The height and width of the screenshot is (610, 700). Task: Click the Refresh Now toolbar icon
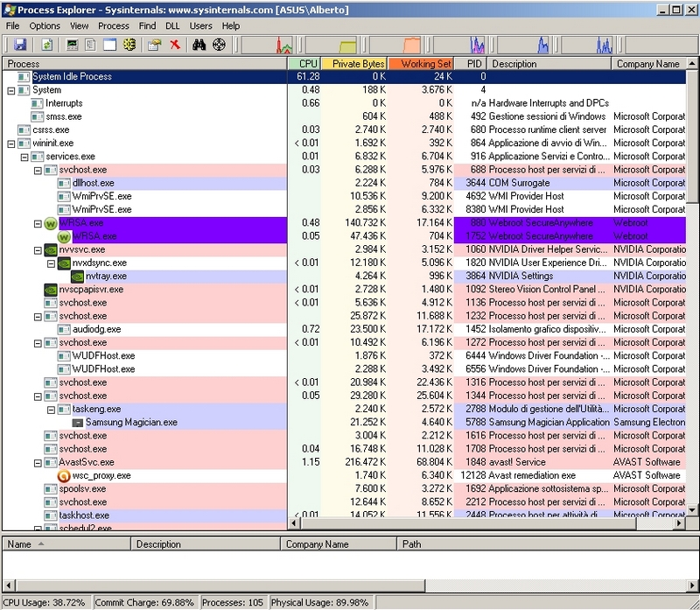(46, 45)
